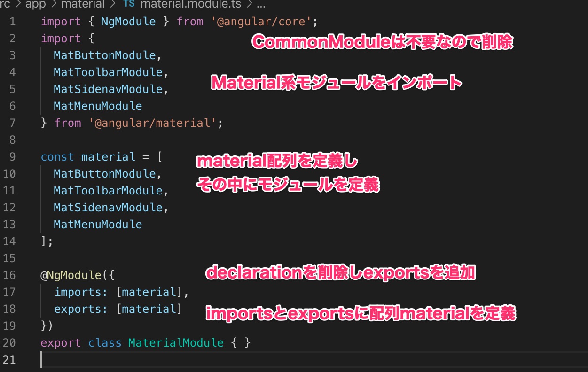Place cursor on "NgModule" in line 1
588x372 pixels.
pyautogui.click(x=128, y=21)
